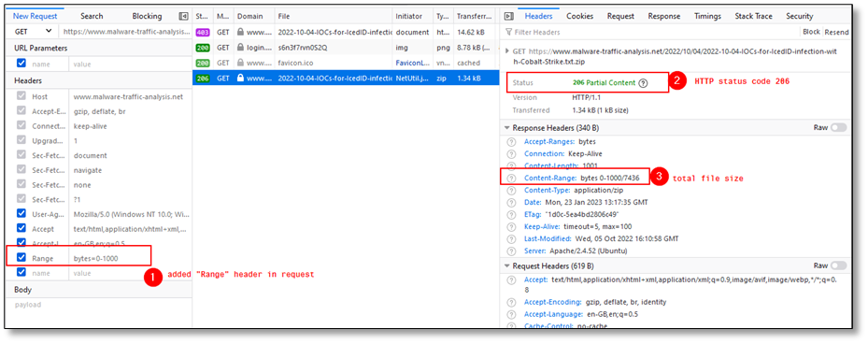Toggle the URL Parameters name checkbox
This screenshot has height=344, width=868.
coord(21,64)
